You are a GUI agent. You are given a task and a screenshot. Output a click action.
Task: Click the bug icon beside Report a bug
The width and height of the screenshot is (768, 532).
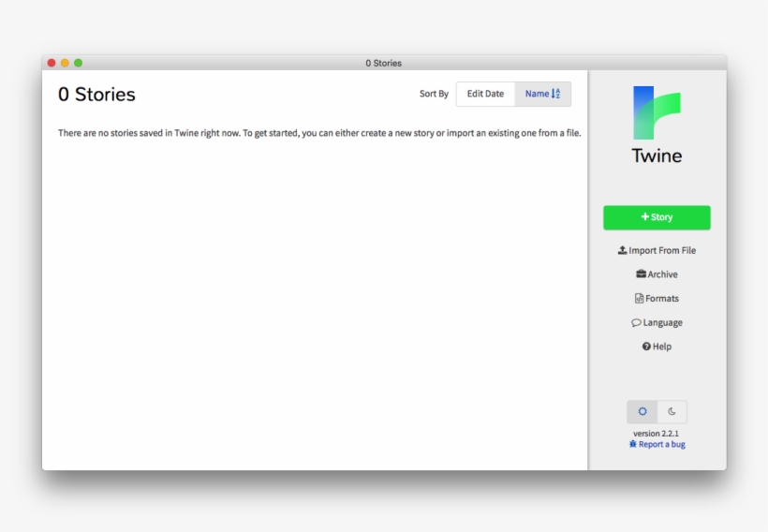click(x=633, y=445)
